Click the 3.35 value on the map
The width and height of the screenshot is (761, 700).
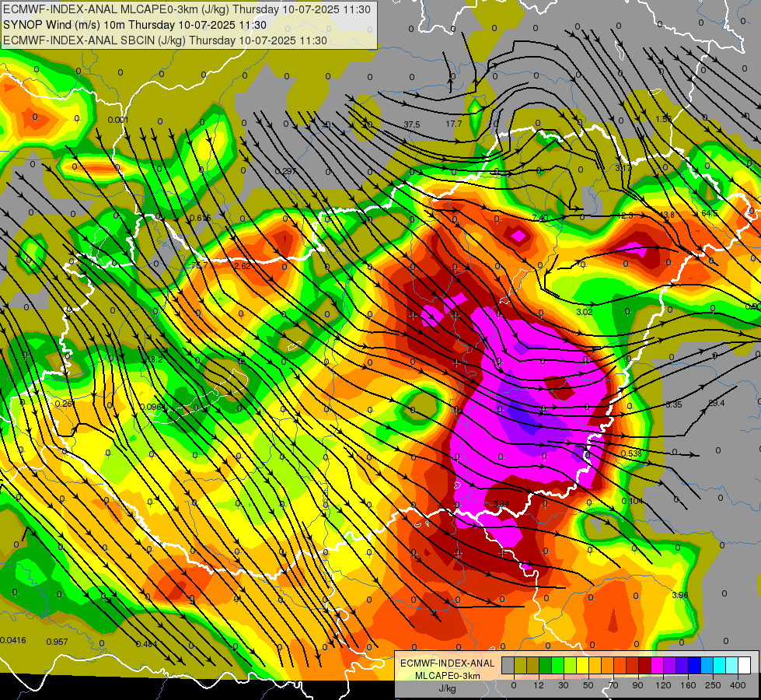(674, 404)
